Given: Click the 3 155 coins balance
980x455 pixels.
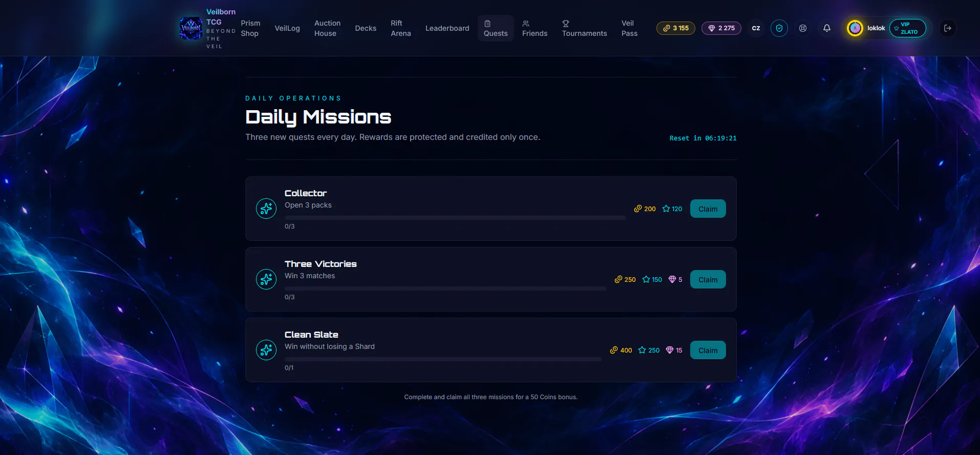Looking at the screenshot, I should pos(676,28).
